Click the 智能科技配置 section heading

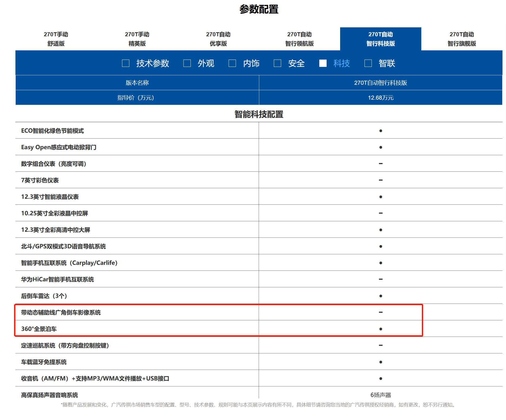coord(259,114)
